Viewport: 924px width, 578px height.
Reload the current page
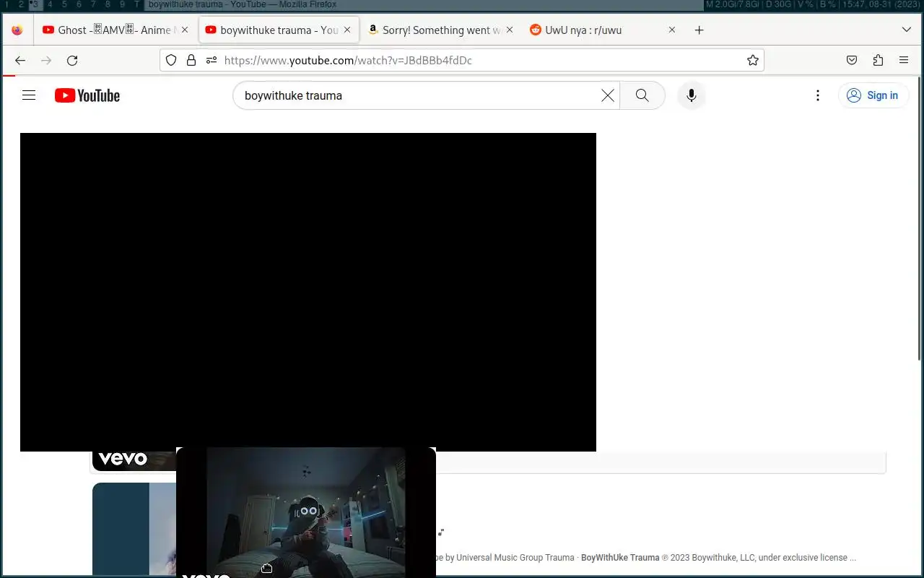click(x=72, y=60)
